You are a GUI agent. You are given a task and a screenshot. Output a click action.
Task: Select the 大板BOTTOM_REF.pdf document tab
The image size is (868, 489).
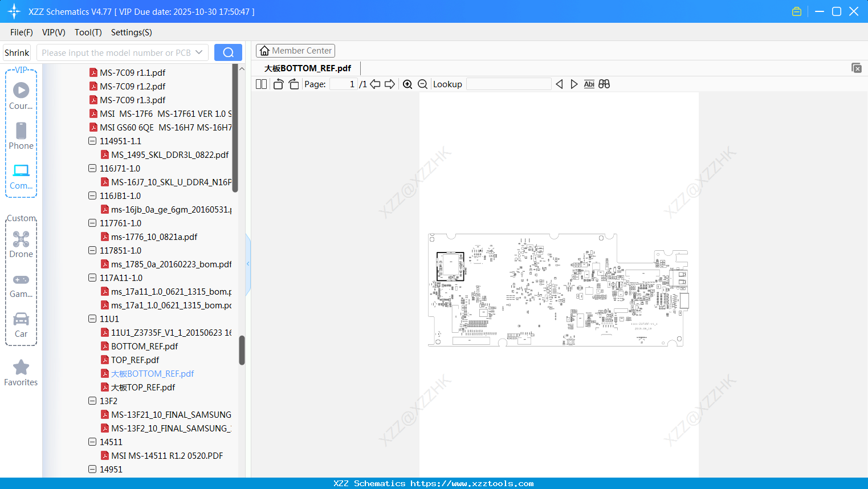308,68
